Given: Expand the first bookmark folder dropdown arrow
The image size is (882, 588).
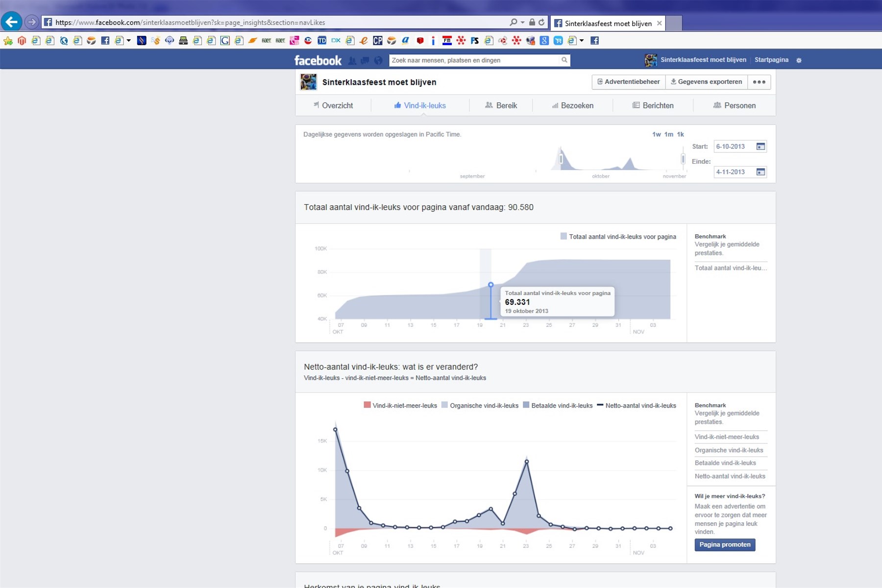Looking at the screenshot, I should coord(129,41).
